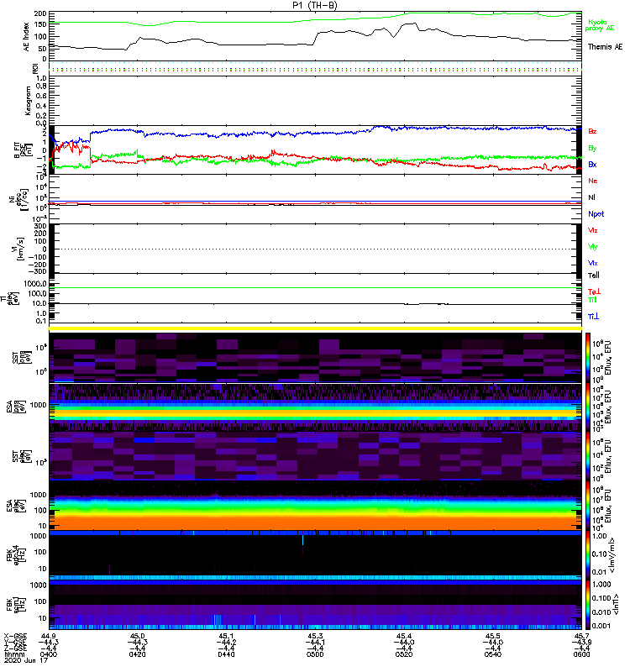The image size is (630, 672).
Task: Select the green By legend entry
Action: 592,149
